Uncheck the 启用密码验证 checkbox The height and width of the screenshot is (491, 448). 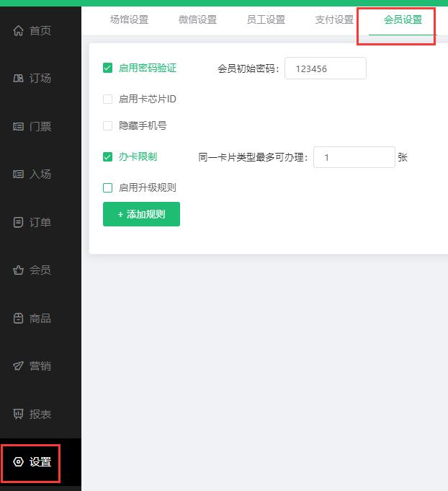107,68
